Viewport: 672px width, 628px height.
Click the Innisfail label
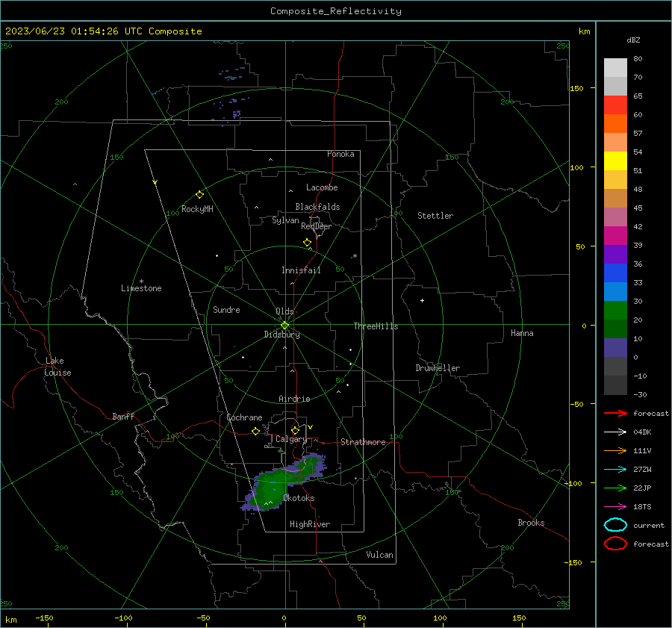pyautogui.click(x=301, y=270)
